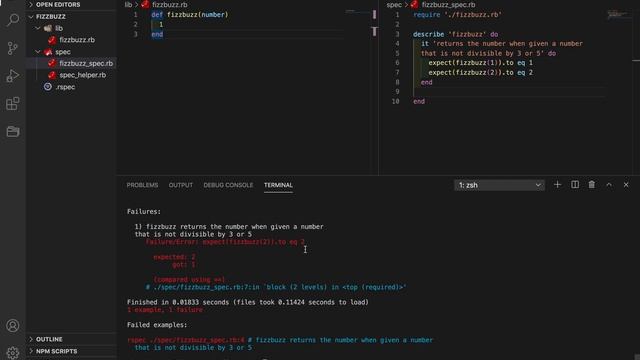Open Run and Debug view
The width and height of the screenshot is (640, 360).
click(x=13, y=76)
